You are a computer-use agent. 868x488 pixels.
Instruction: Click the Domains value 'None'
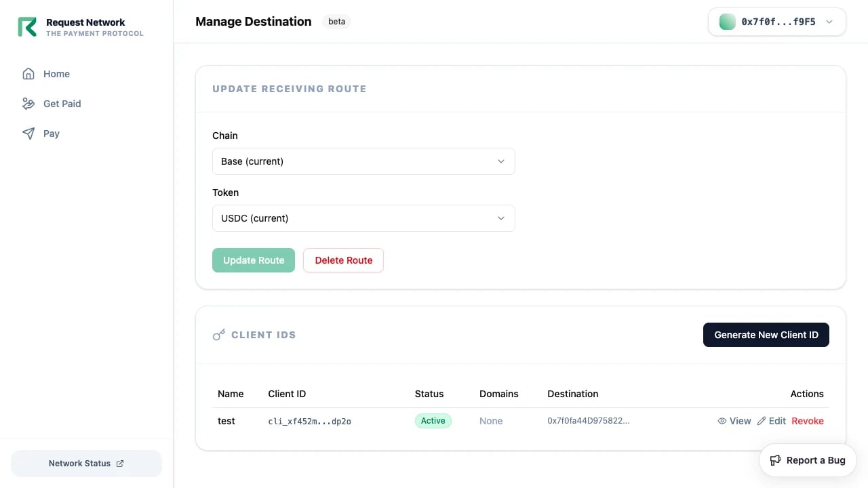point(491,421)
